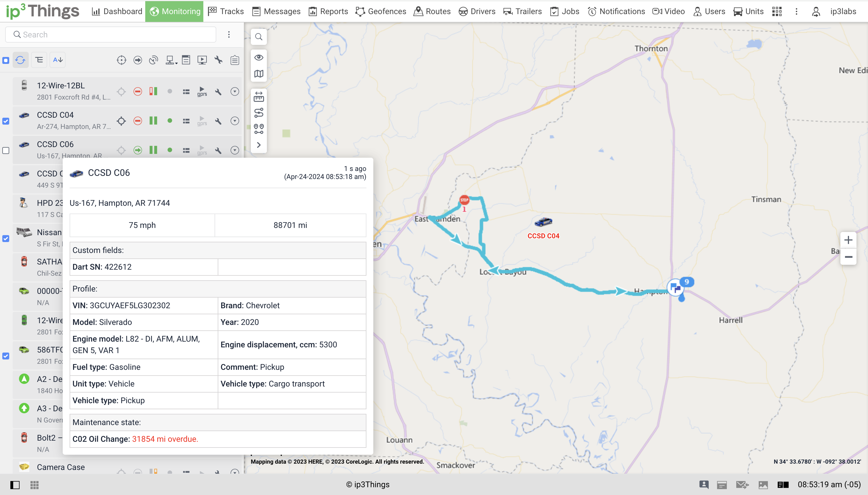Click the group tree view icon
868x495 pixels.
pyautogui.click(x=39, y=60)
